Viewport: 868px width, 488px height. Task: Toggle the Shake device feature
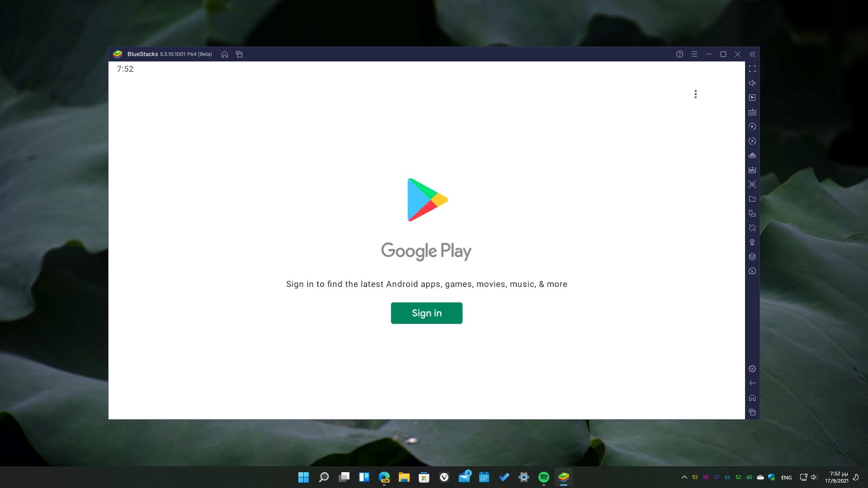click(x=752, y=228)
